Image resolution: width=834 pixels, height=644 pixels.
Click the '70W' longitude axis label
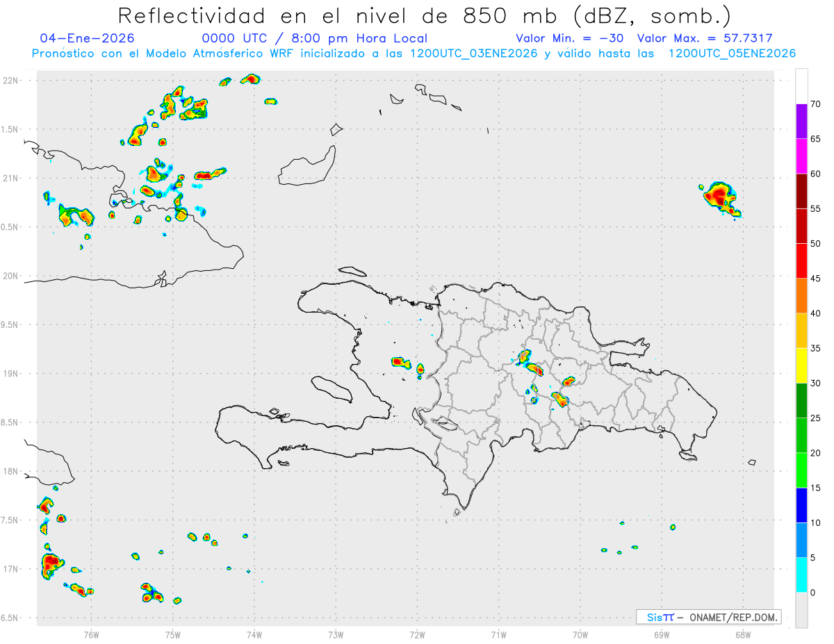click(x=580, y=636)
